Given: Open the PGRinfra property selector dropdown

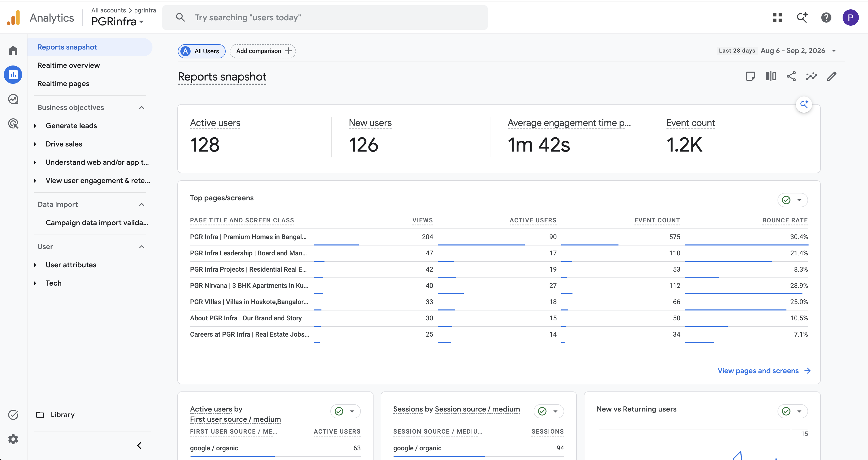Looking at the screenshot, I should (117, 22).
